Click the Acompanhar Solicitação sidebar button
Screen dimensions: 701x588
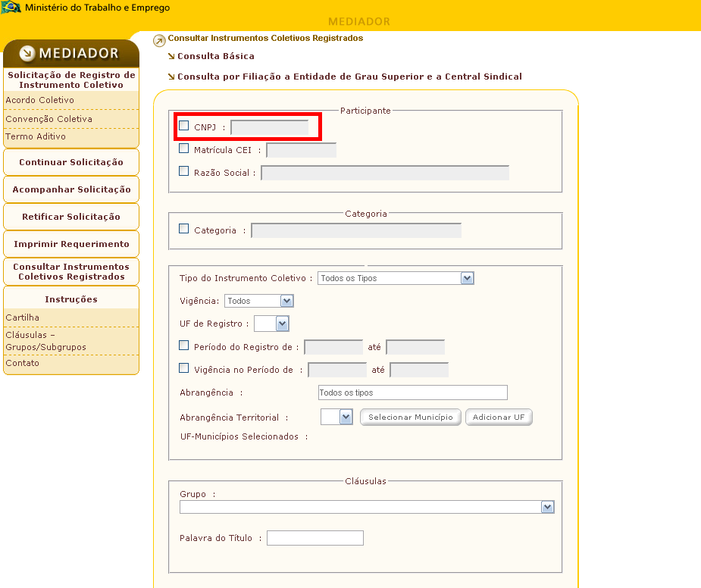click(71, 189)
